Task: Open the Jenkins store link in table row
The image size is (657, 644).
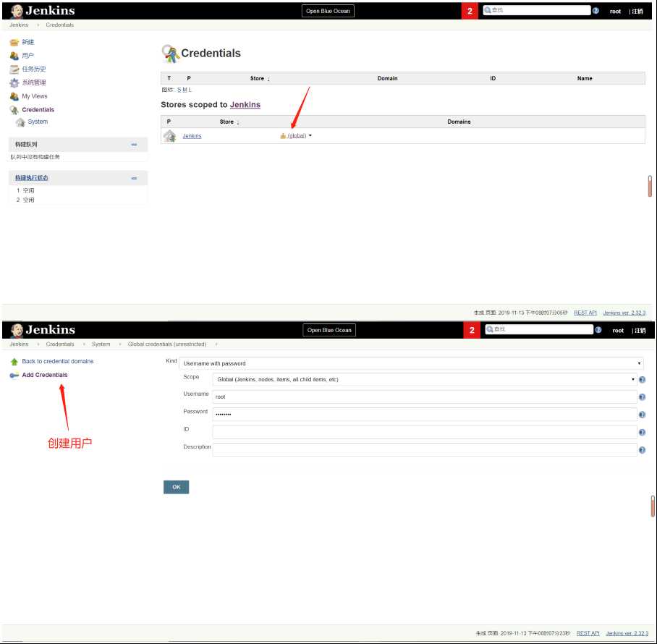Action: (192, 136)
